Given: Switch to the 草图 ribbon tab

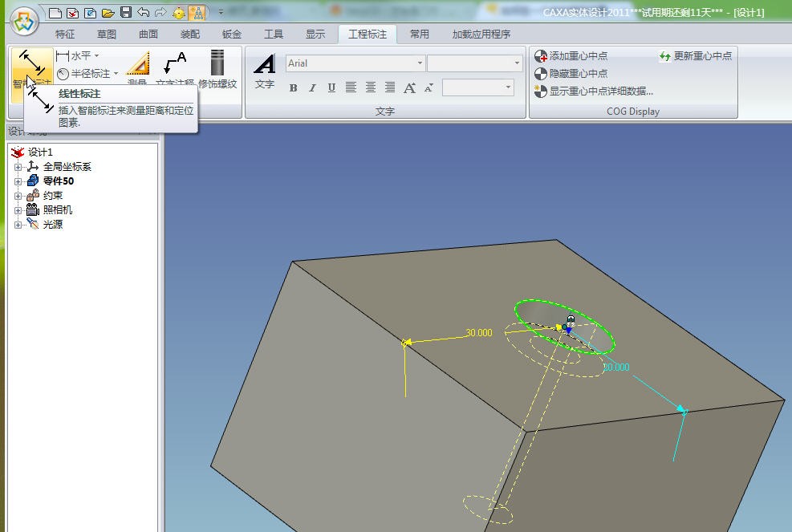Looking at the screenshot, I should pos(107,35).
